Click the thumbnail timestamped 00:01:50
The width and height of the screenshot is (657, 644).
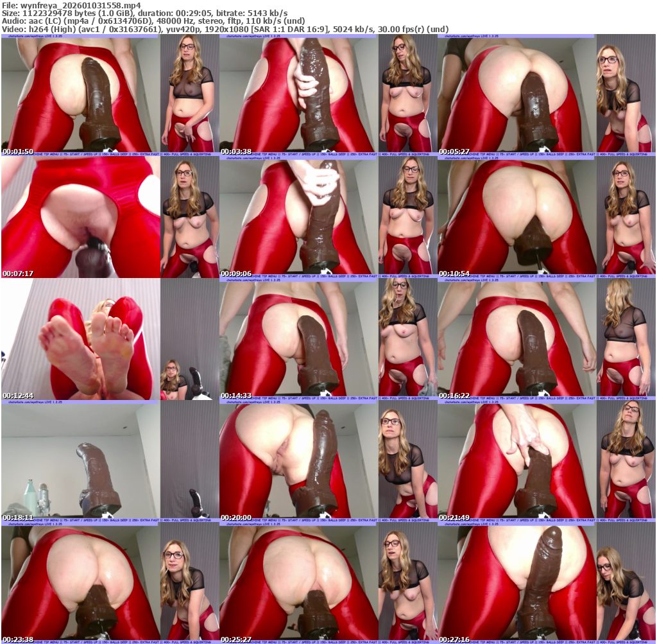(x=110, y=95)
